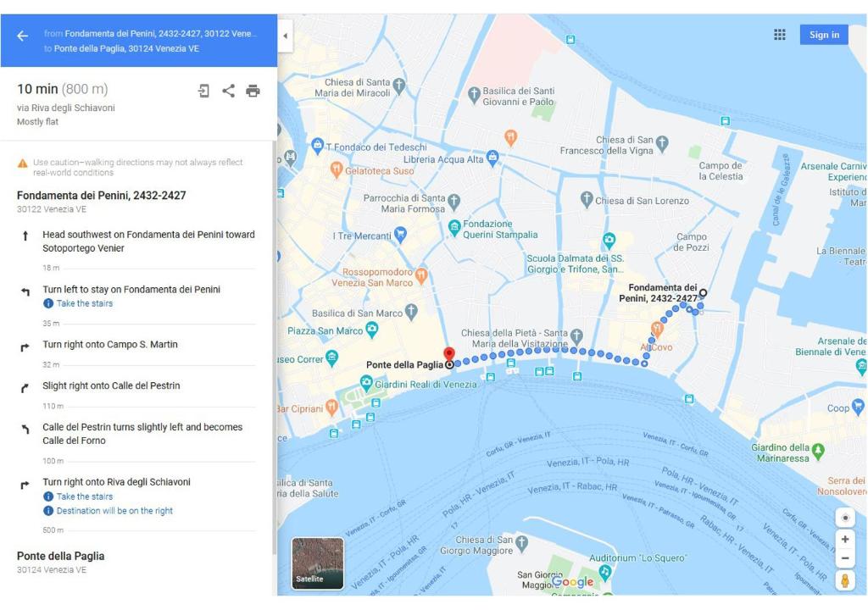
Task: Click the show your location button
Action: pyautogui.click(x=844, y=518)
